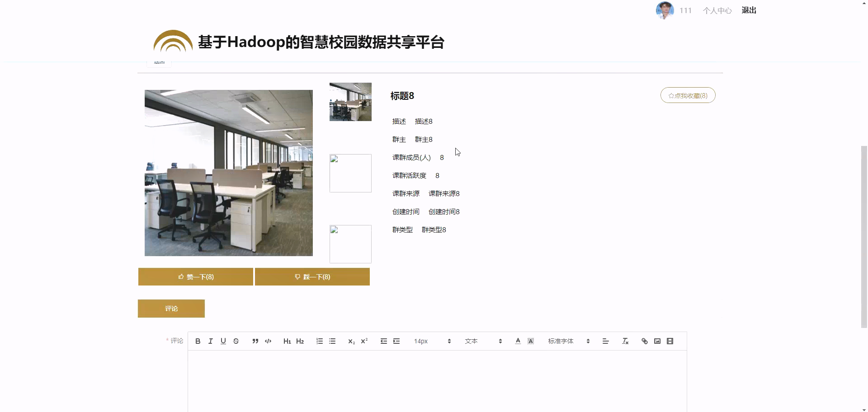Click the page vertical scrollbar thumb
Viewport: 868px width, 412px height.
coord(864,237)
